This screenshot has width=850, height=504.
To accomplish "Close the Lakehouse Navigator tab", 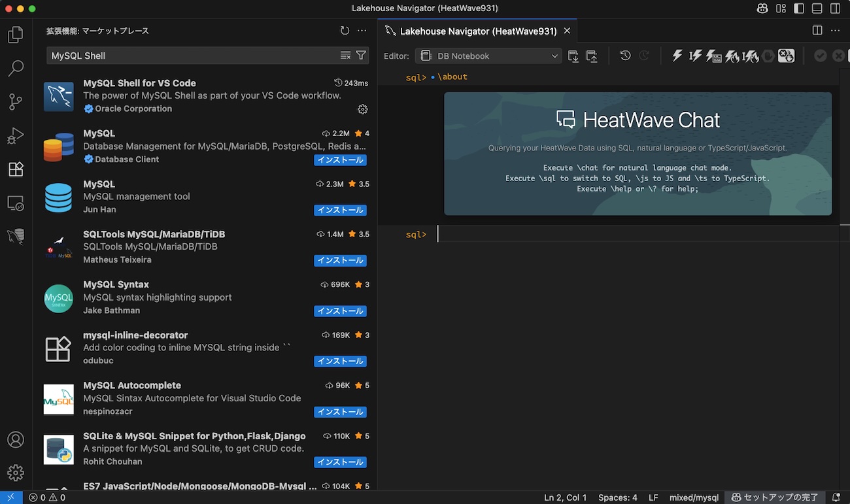I will (x=567, y=31).
